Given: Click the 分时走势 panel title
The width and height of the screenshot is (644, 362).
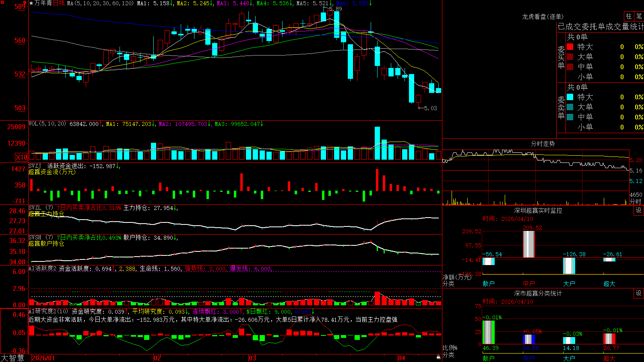Looking at the screenshot, I should click(543, 144).
